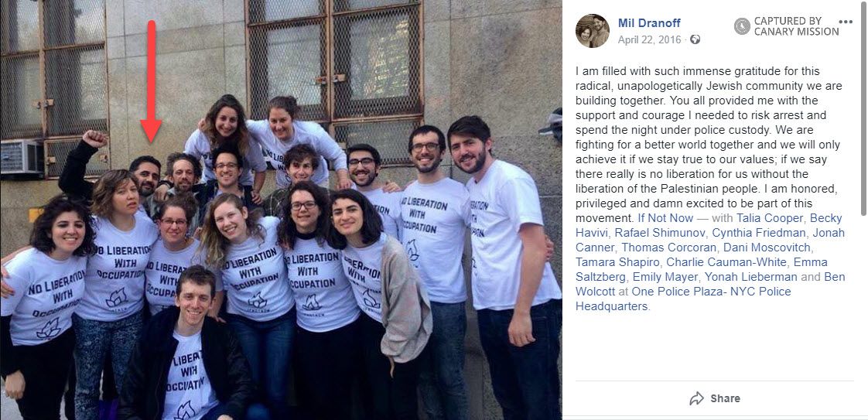868x420 pixels.
Task: Click the Share button label
Action: (725, 398)
